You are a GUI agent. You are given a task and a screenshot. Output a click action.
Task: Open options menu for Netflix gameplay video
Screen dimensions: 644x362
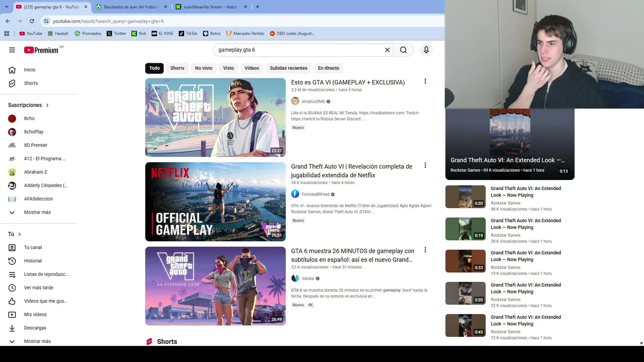tap(425, 165)
